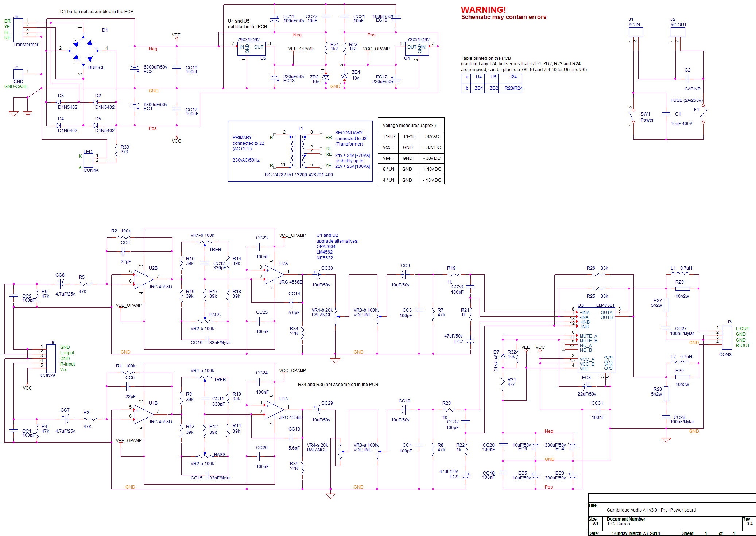This screenshot has width=756, height=536.
Task: Click the D1 bridge rectifier symbol
Action: (84, 51)
